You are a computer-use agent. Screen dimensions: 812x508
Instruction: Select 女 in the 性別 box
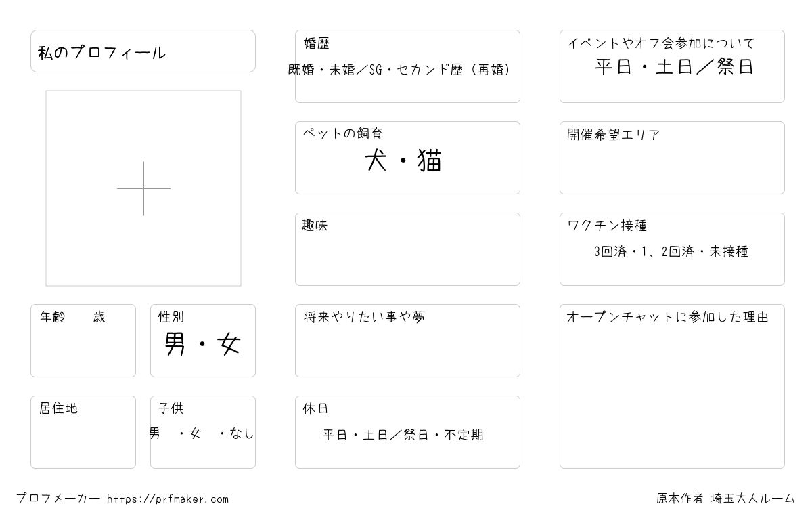[x=229, y=345]
